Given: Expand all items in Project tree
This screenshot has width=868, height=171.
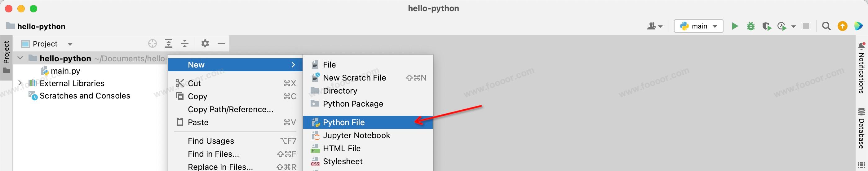Looking at the screenshot, I should [x=168, y=43].
